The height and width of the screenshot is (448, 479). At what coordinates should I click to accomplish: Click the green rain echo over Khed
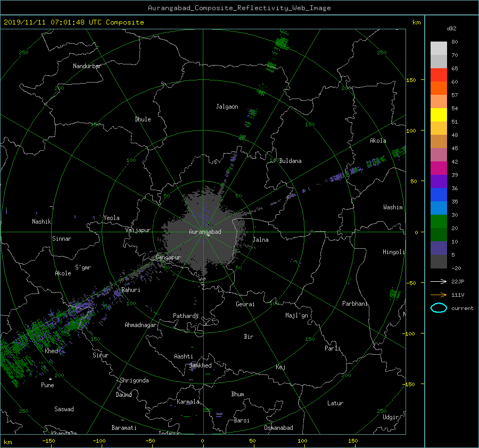[x=40, y=332]
